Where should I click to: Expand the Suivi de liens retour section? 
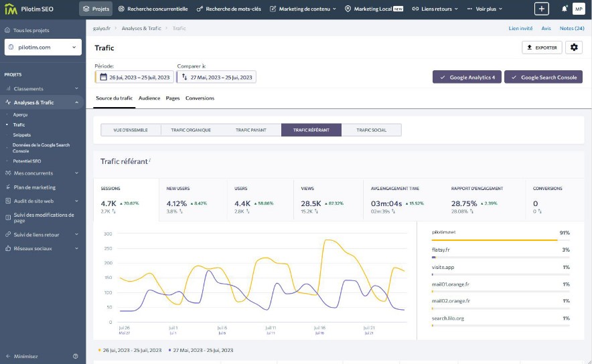tap(76, 235)
